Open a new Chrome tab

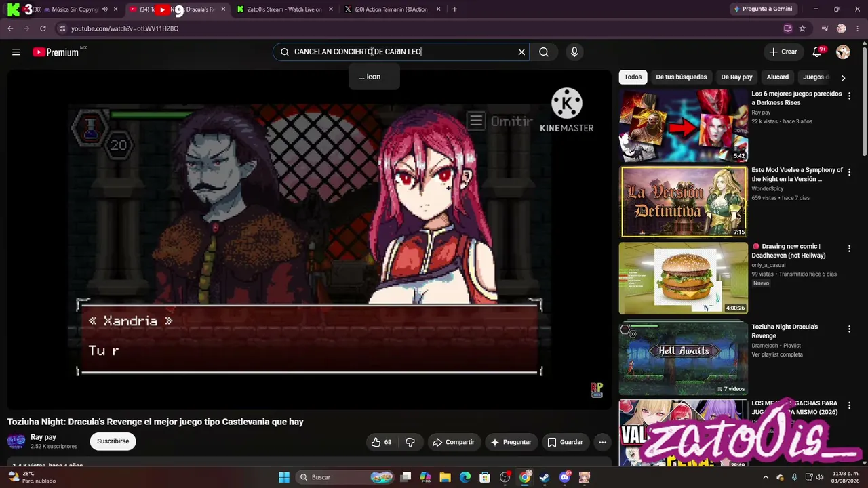coord(454,9)
